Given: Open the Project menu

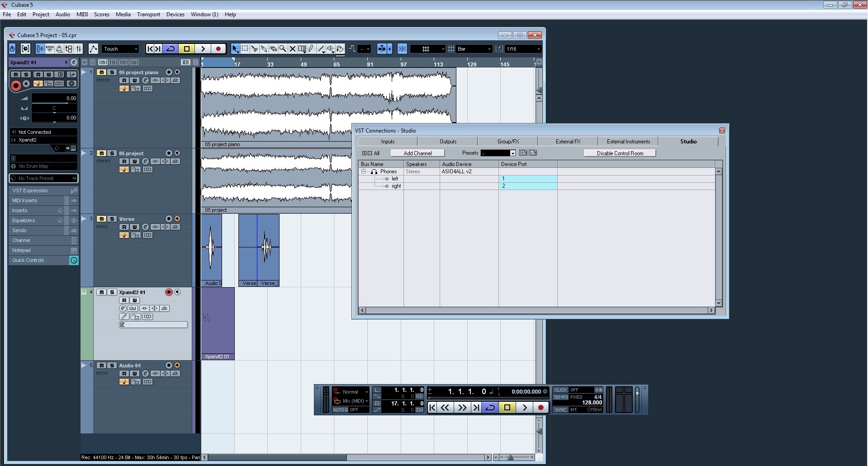Looking at the screenshot, I should 41,14.
